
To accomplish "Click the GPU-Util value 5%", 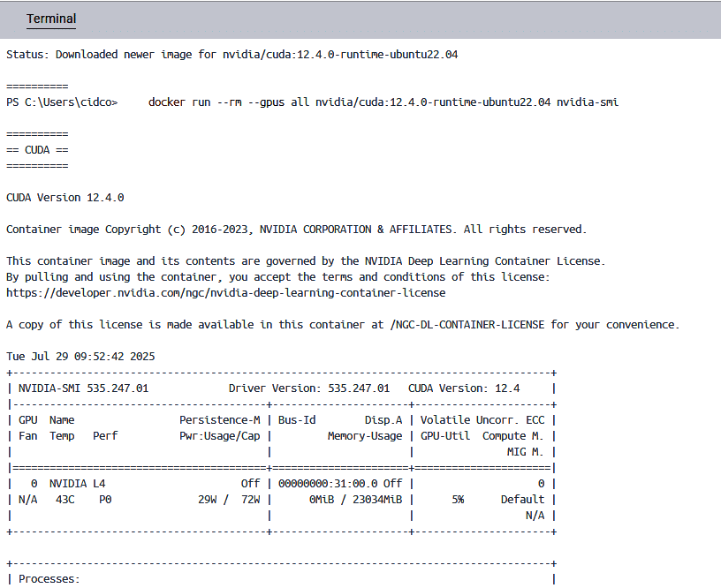I will click(457, 499).
